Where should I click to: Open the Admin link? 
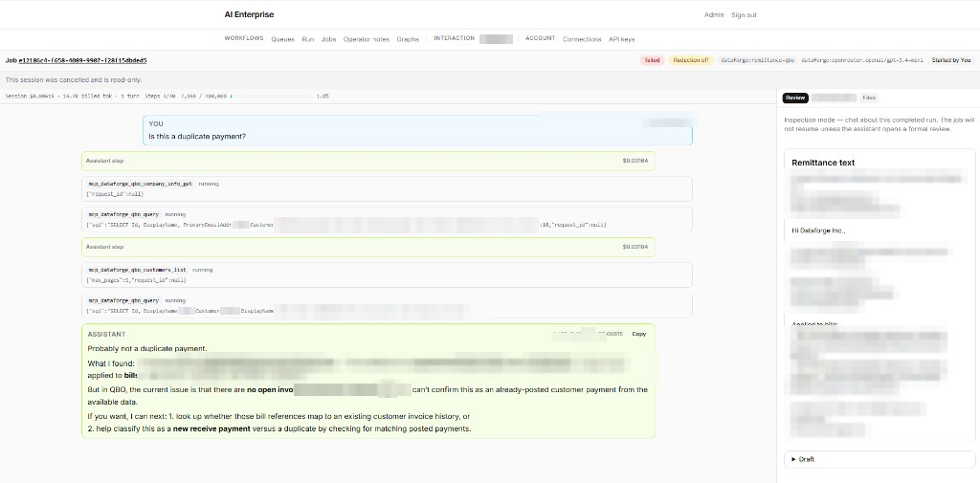pos(714,15)
